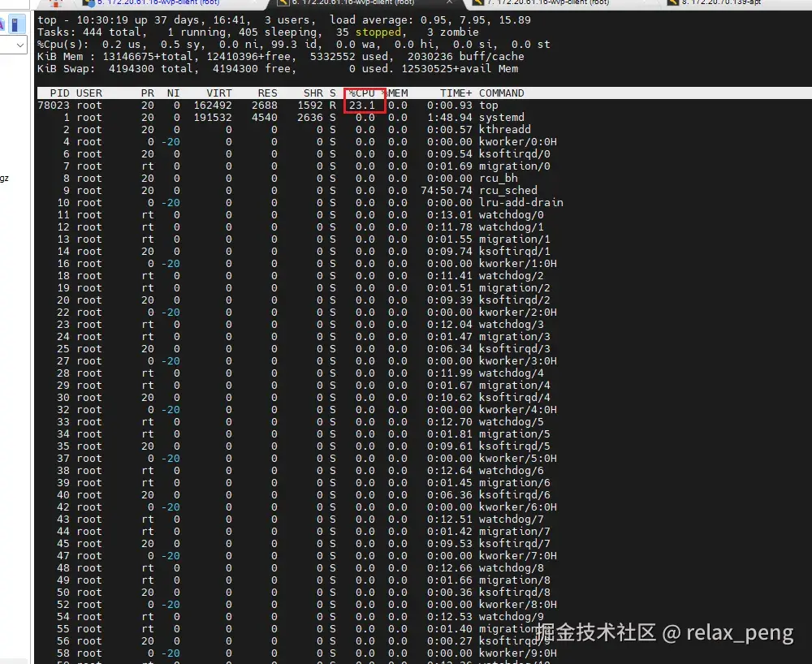This screenshot has width=812, height=664.
Task: Click the RES column header
Action: [268, 93]
